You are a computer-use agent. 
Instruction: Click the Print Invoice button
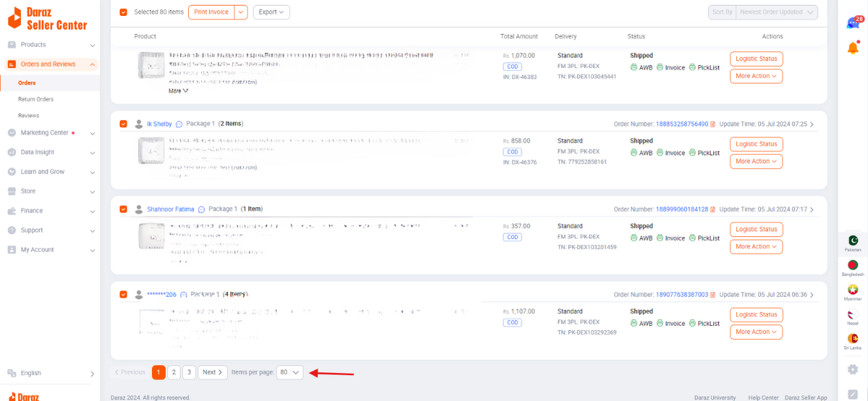click(211, 12)
